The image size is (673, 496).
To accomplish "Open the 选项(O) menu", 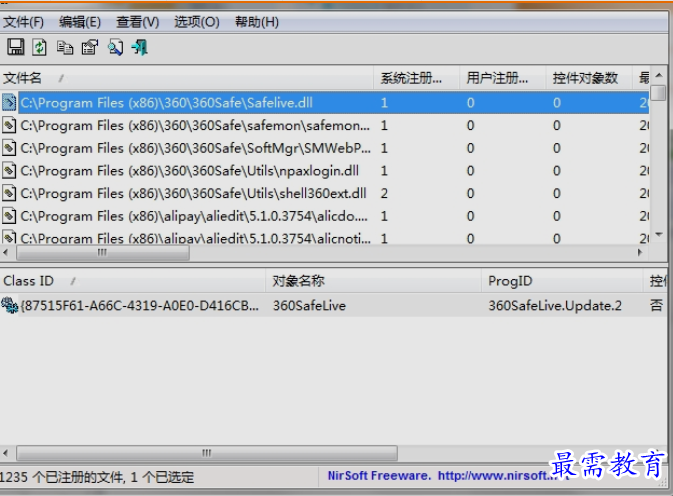I will 197,22.
